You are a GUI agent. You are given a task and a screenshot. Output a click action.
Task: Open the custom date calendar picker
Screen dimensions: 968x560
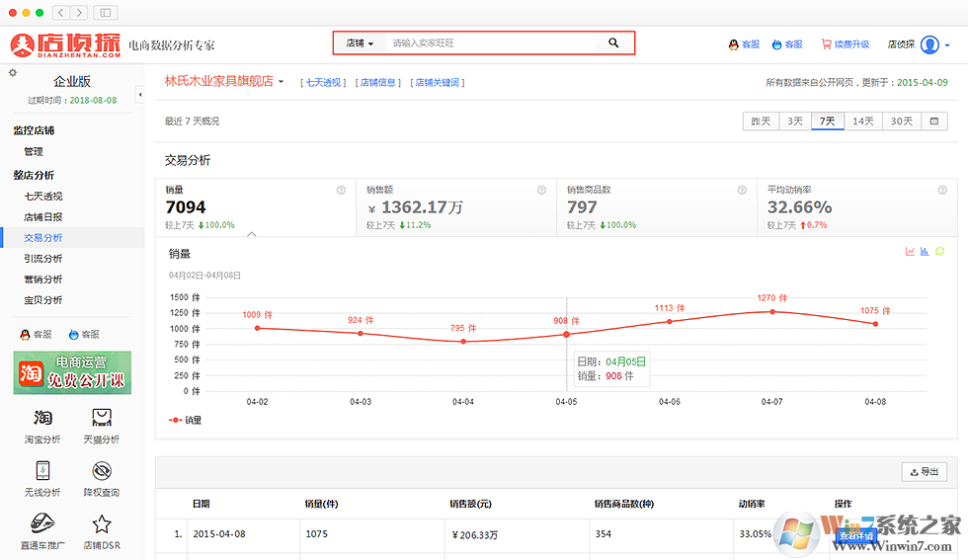(x=933, y=121)
